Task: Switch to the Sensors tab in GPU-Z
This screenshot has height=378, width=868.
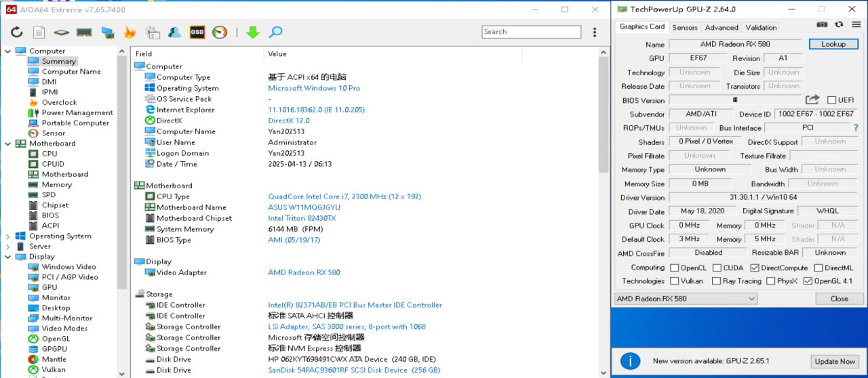Action: (684, 28)
